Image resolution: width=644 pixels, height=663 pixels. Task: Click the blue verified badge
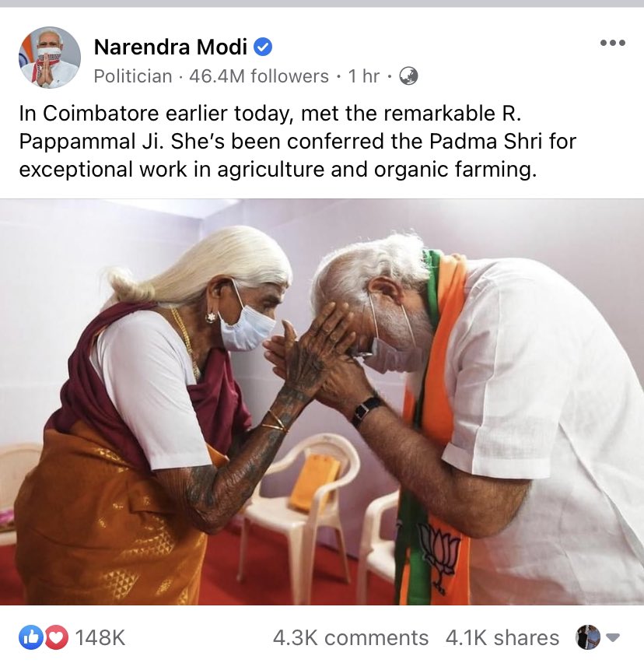(263, 47)
